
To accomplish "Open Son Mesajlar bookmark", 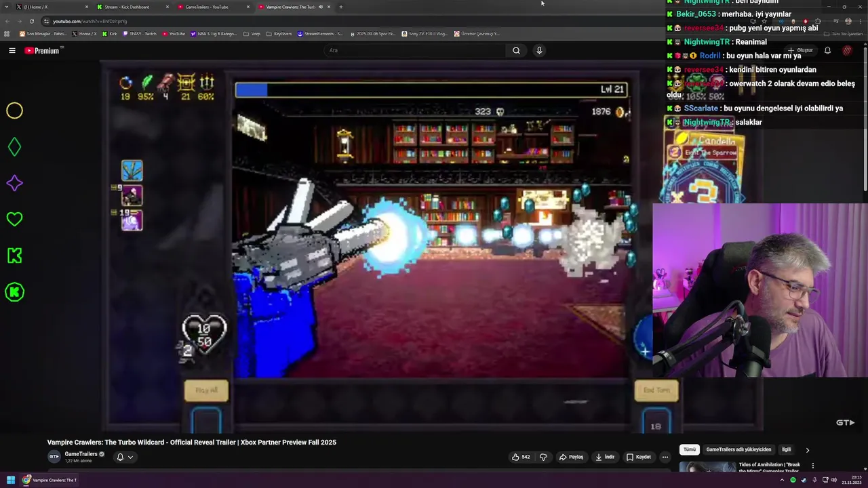I will pos(42,34).
